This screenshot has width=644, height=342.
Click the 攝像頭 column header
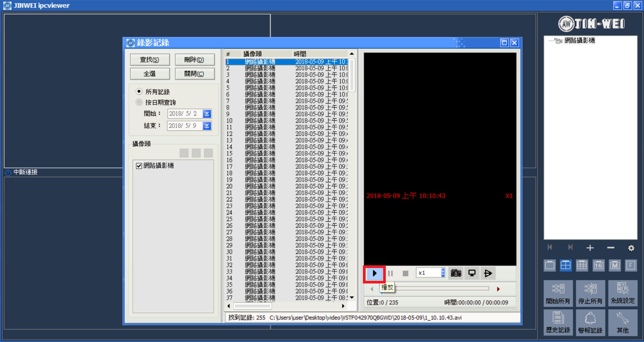click(267, 54)
